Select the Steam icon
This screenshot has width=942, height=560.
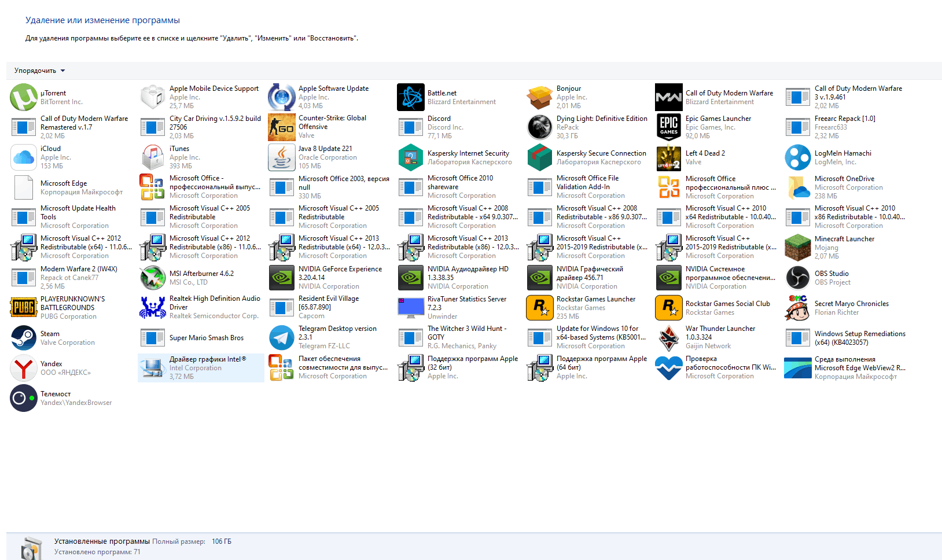[x=24, y=338]
